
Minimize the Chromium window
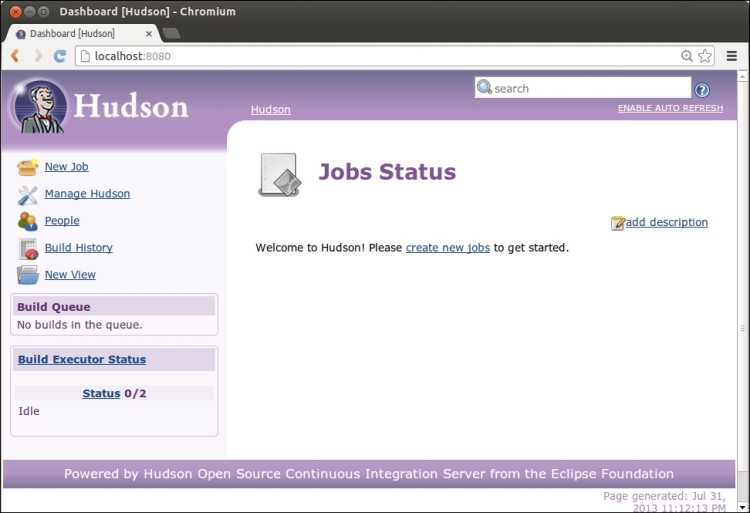[x=29, y=11]
